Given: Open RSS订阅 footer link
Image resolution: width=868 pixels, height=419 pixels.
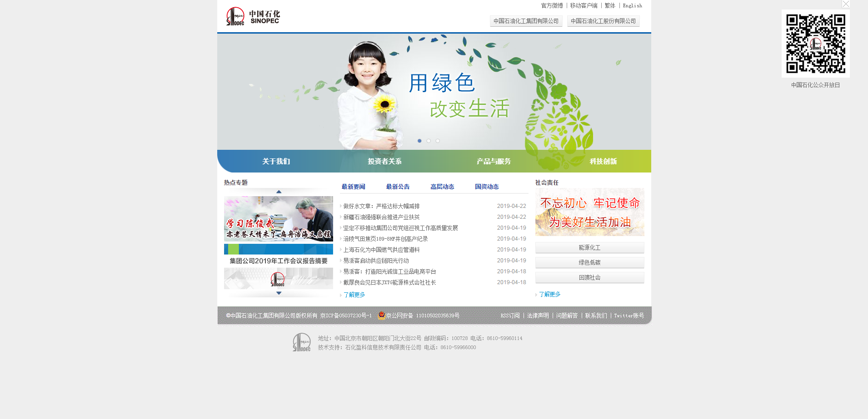Looking at the screenshot, I should click(510, 315).
